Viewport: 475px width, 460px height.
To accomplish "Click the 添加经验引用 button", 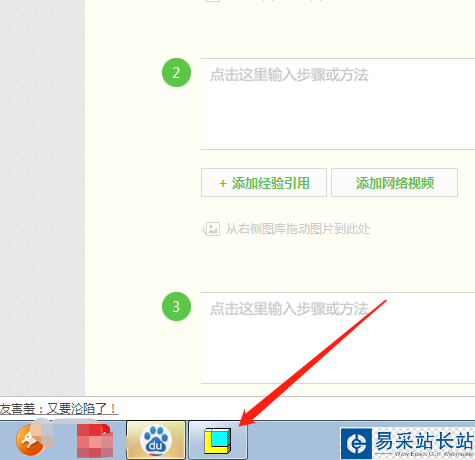I will point(264,183).
